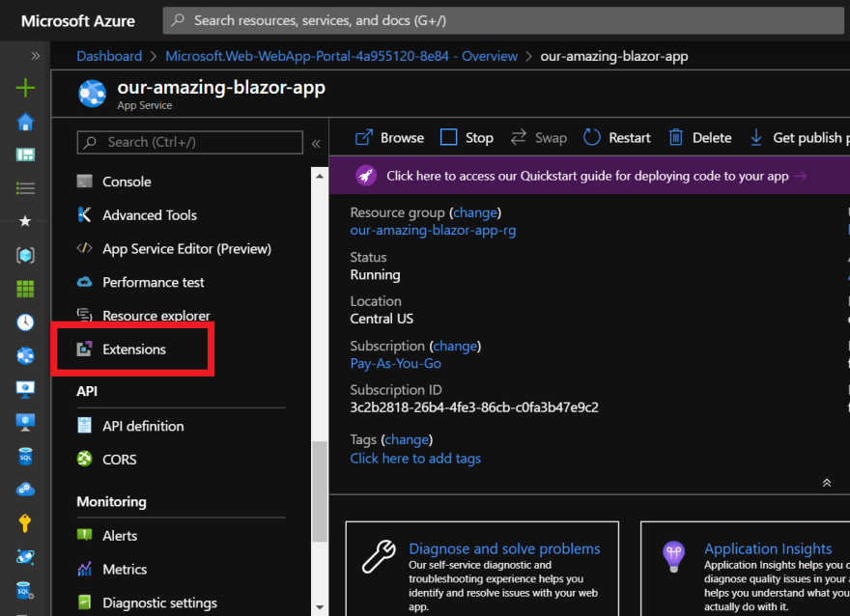Click Swap toolbar button
The height and width of the screenshot is (616, 850).
point(538,138)
